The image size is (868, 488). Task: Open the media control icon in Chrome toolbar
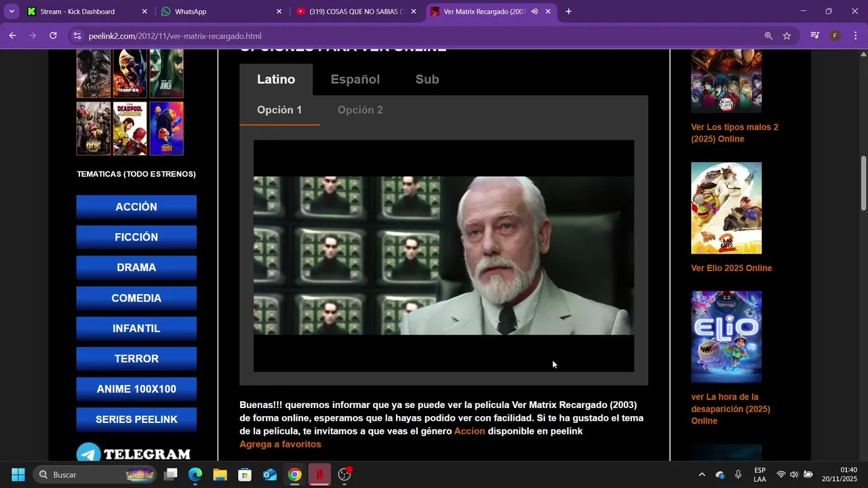[815, 35]
